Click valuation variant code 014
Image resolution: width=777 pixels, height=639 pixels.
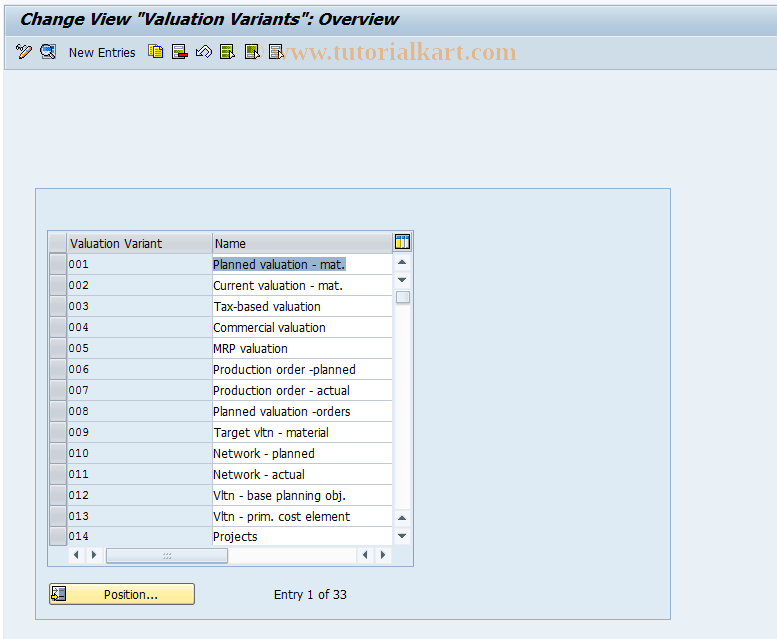[79, 536]
